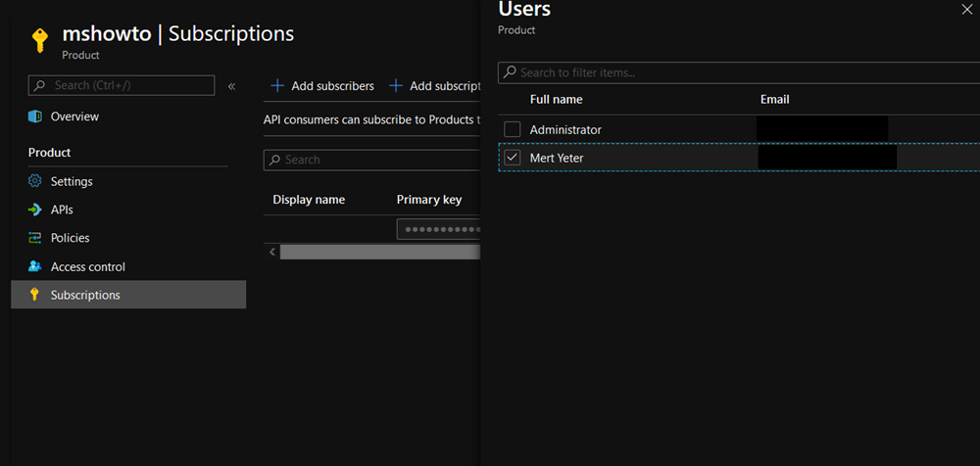Click the APIs arrow icon
Viewport: 980px width, 466px height.
pyautogui.click(x=35, y=210)
